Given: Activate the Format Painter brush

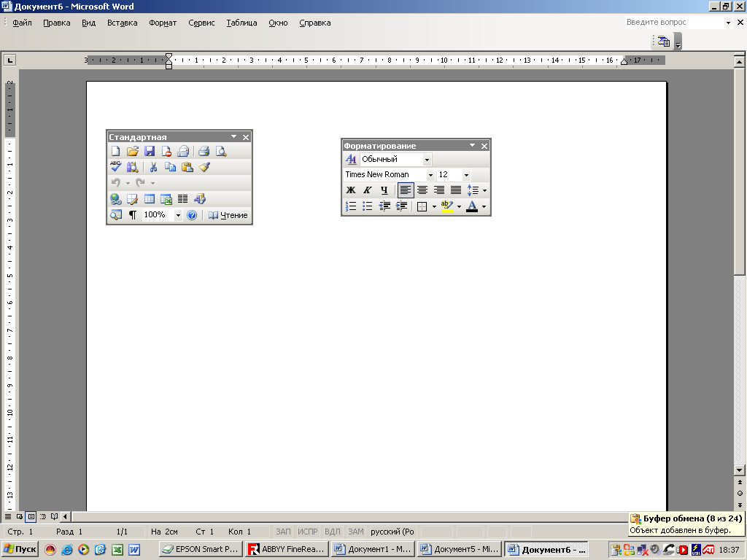Looking at the screenshot, I should tap(204, 167).
